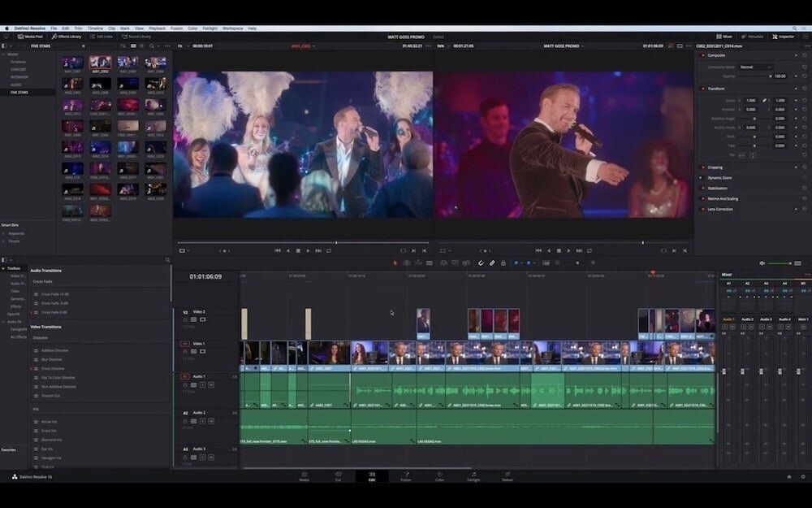The width and height of the screenshot is (812, 508).
Task: Open the Media Pool panel
Action: [30, 37]
